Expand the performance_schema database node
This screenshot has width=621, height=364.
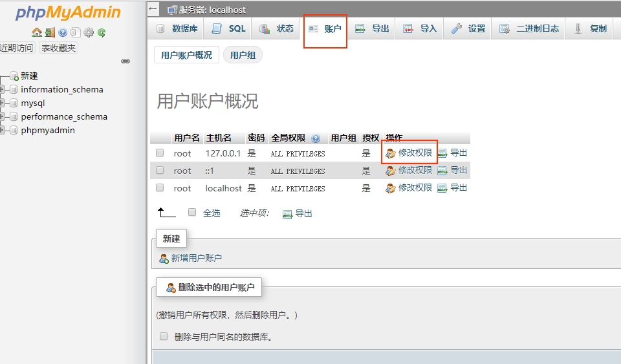tap(3, 116)
